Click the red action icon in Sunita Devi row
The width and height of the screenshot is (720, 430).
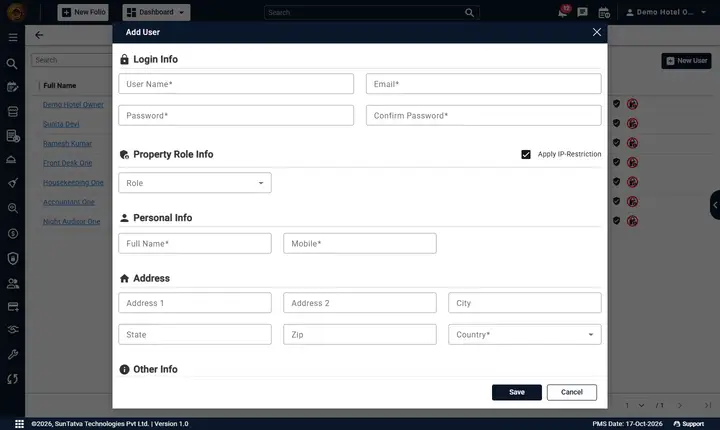click(632, 124)
